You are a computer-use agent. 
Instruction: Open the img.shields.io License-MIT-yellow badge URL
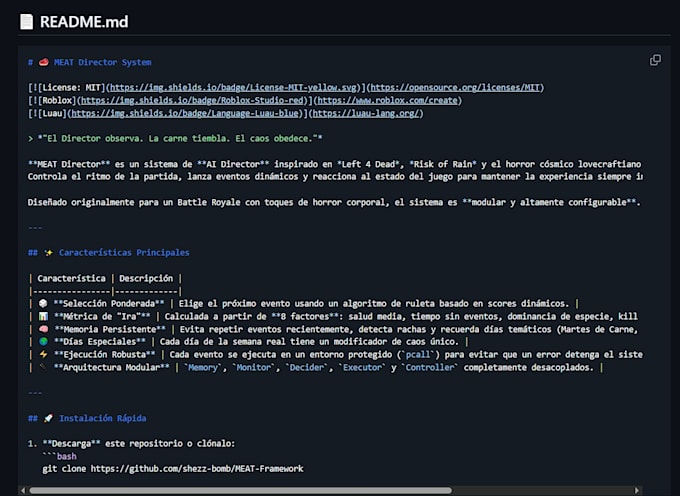(x=233, y=88)
